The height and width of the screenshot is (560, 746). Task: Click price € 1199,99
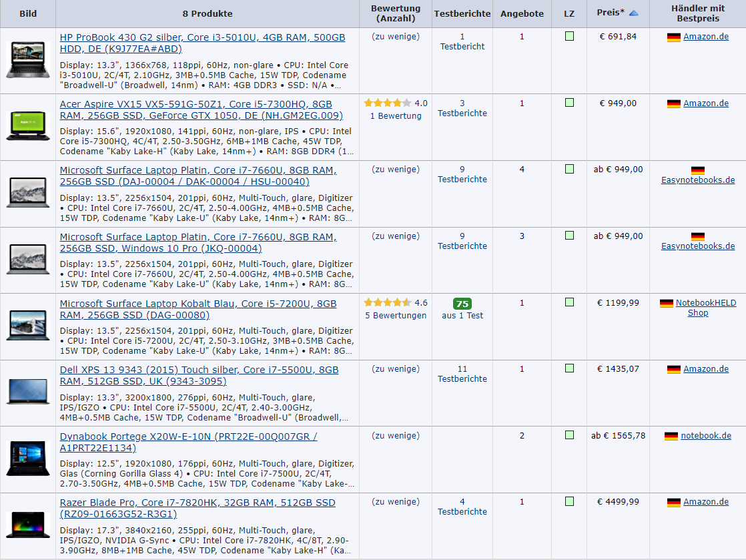(x=617, y=303)
